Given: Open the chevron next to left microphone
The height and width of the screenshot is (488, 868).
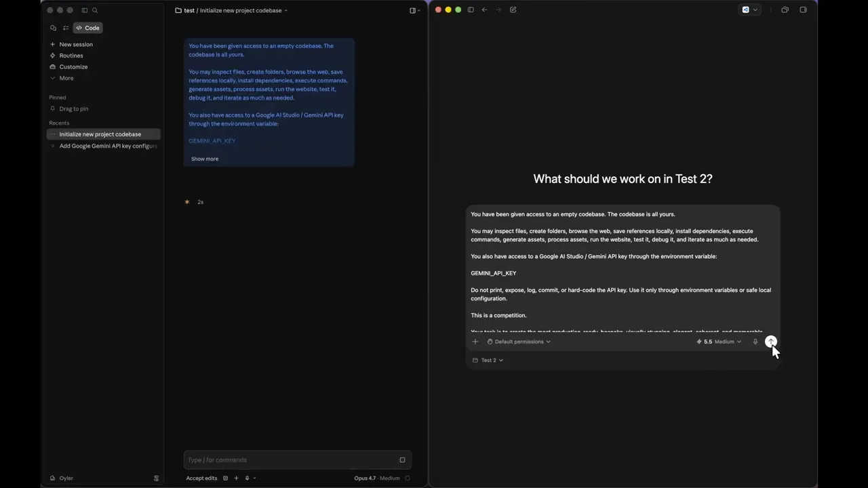Looking at the screenshot, I should (254, 479).
